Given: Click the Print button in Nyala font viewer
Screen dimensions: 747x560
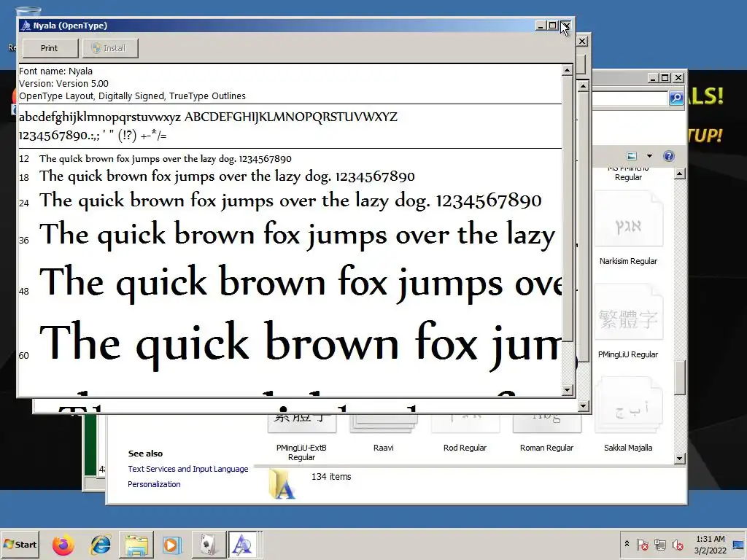Looking at the screenshot, I should pyautogui.click(x=50, y=48).
